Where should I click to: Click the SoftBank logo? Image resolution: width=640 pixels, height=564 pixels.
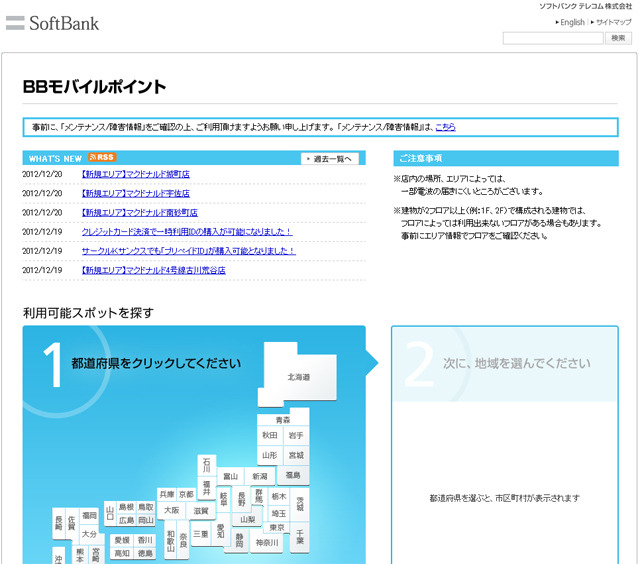click(x=52, y=23)
